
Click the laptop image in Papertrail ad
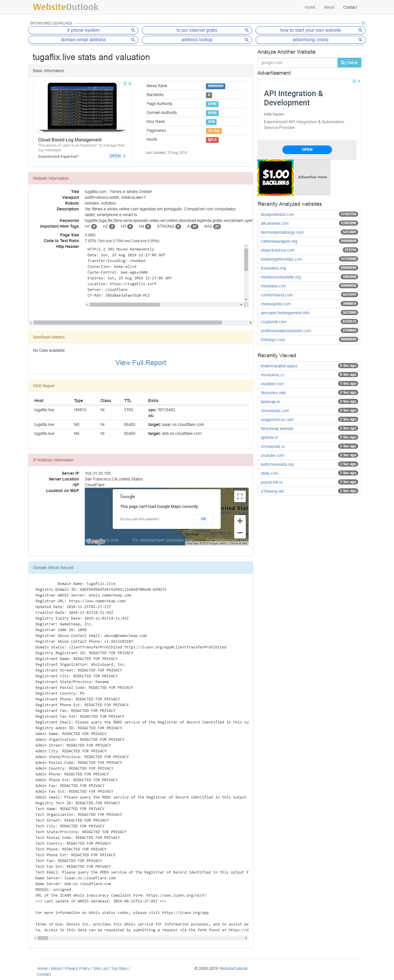click(x=82, y=108)
